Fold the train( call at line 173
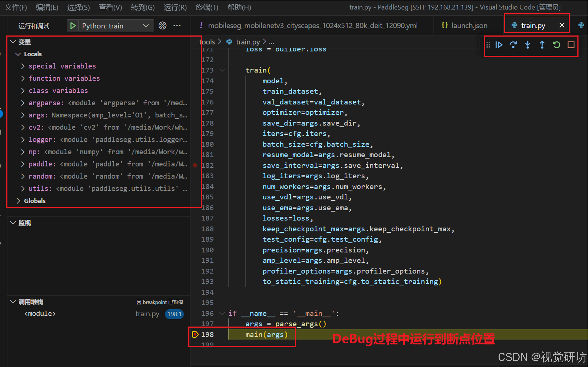This screenshot has width=588, height=367. point(222,70)
